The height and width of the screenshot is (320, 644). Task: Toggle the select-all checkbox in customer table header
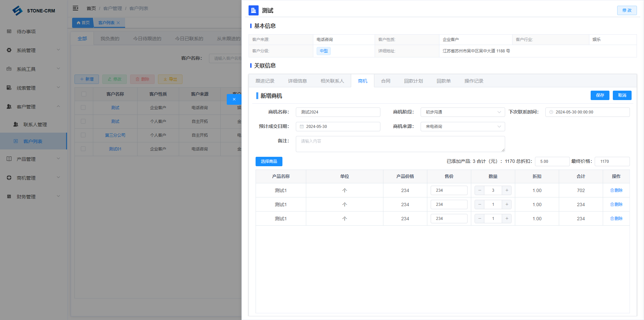coord(84,94)
